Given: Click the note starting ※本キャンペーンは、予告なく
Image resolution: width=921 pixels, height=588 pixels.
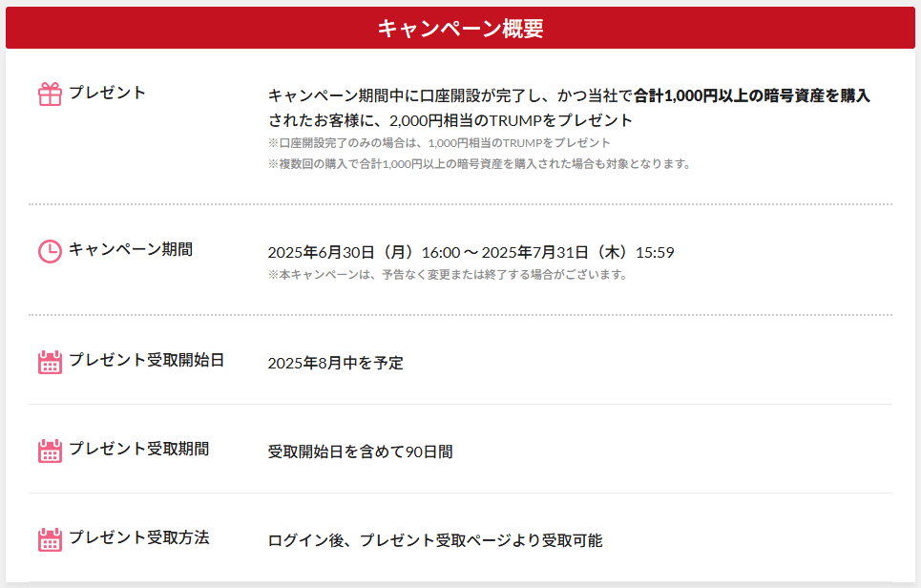Looking at the screenshot, I should 448,275.
